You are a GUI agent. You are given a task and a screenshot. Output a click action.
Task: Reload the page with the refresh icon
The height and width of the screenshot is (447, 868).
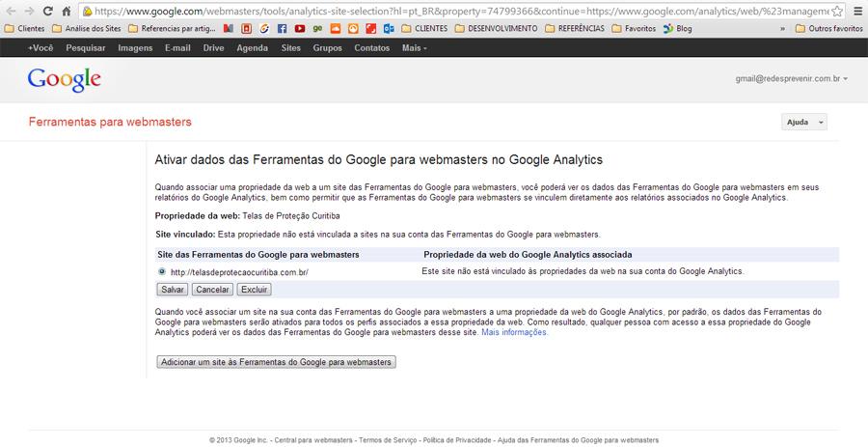(x=48, y=11)
